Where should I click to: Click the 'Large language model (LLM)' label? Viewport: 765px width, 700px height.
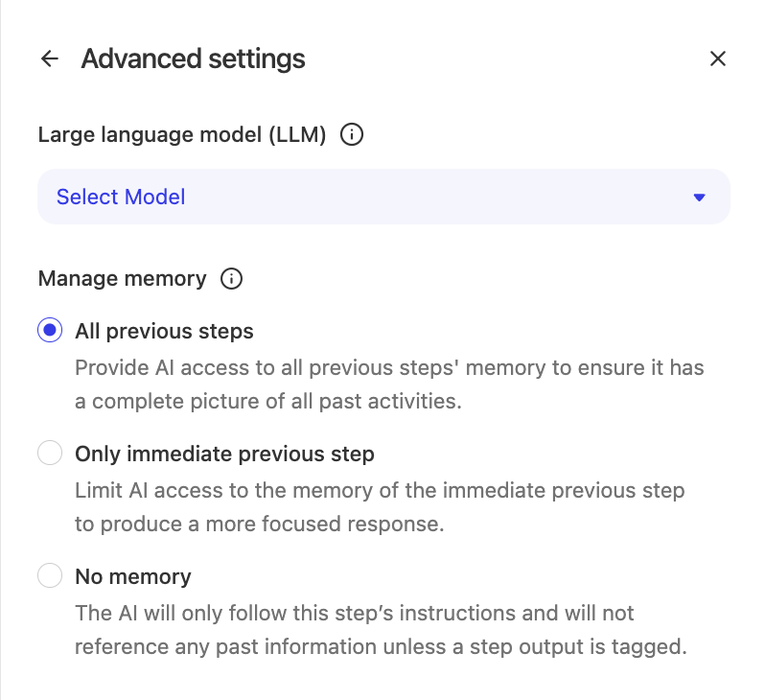(x=182, y=135)
